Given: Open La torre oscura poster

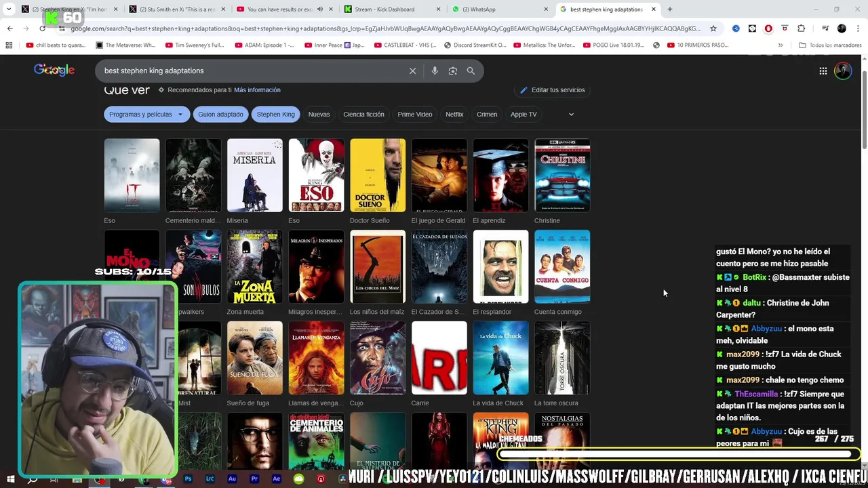Looking at the screenshot, I should [562, 358].
